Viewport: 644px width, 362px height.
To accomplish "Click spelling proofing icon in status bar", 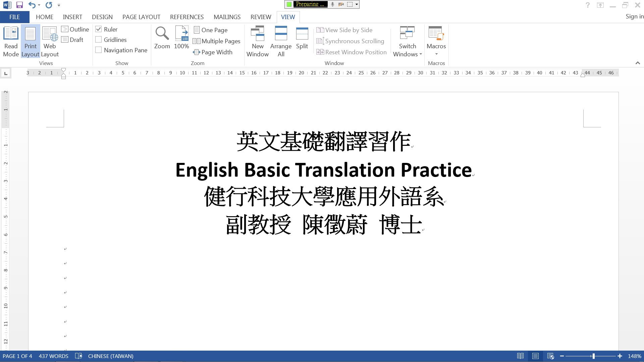I will (x=78, y=356).
